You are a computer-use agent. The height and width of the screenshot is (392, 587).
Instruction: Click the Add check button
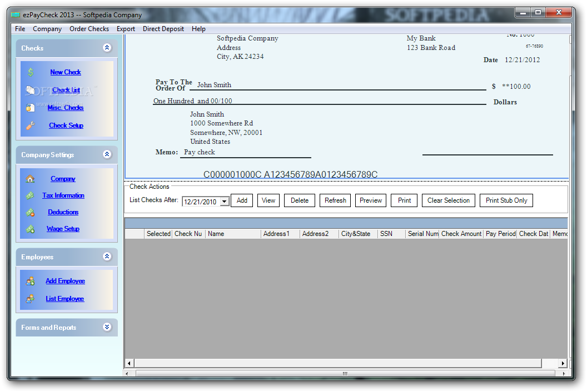point(242,200)
